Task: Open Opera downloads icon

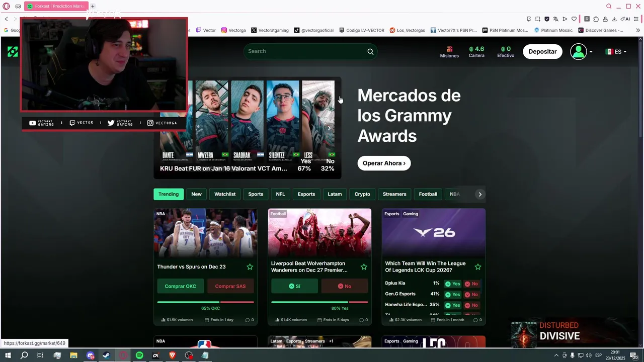Action: pos(614,19)
